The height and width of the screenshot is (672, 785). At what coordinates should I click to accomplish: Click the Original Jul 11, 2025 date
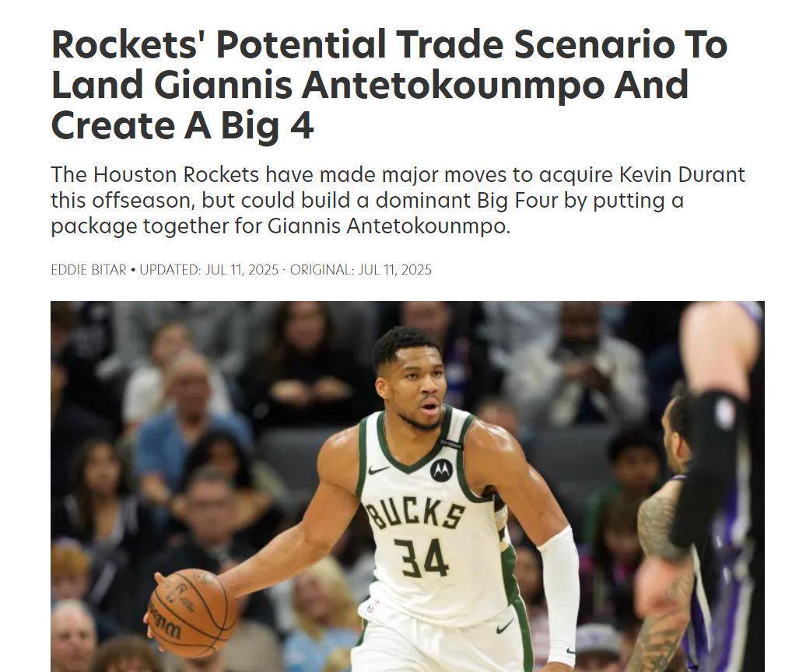[361, 270]
